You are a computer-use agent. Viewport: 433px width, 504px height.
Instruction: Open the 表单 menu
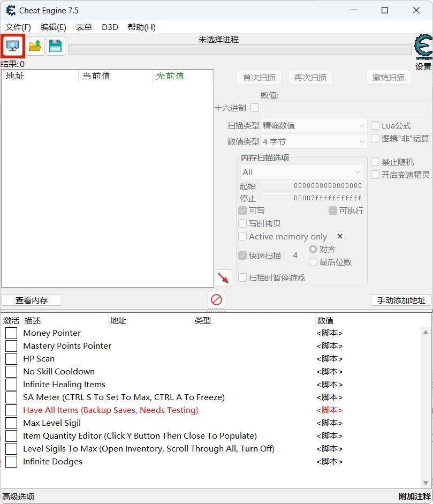click(84, 27)
